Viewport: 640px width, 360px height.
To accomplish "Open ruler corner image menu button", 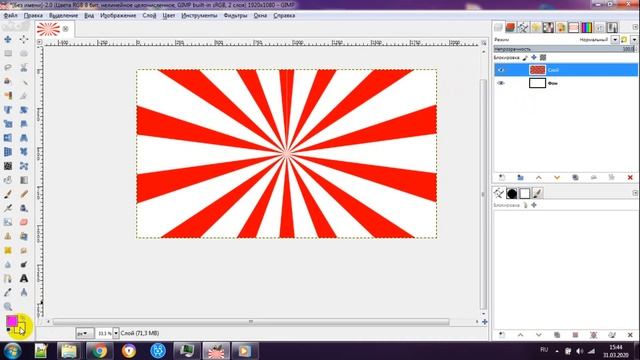I will (40, 42).
